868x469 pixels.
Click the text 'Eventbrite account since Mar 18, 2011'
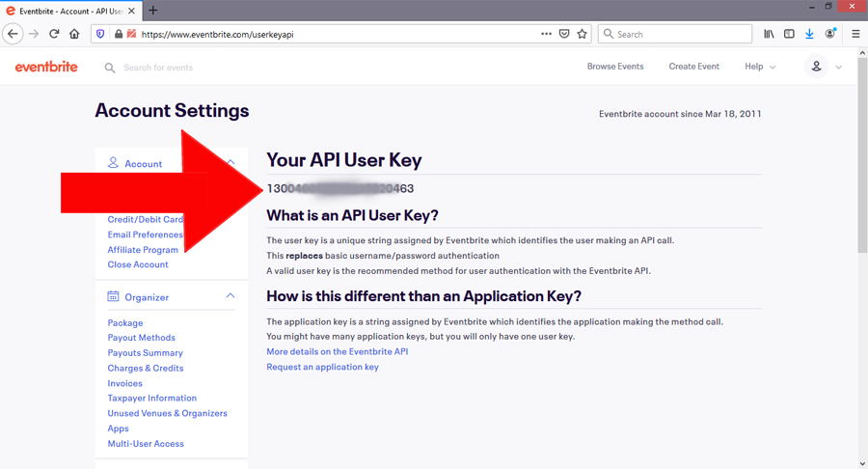[x=680, y=114]
